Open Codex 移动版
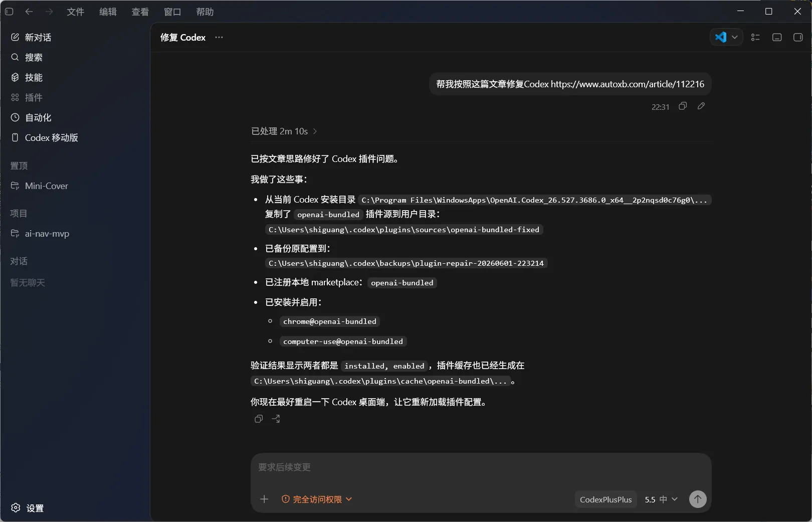812x522 pixels. (45, 138)
